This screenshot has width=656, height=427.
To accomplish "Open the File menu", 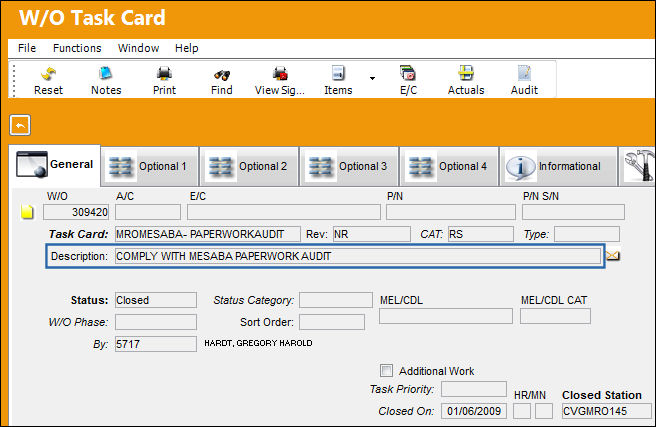I will point(27,48).
